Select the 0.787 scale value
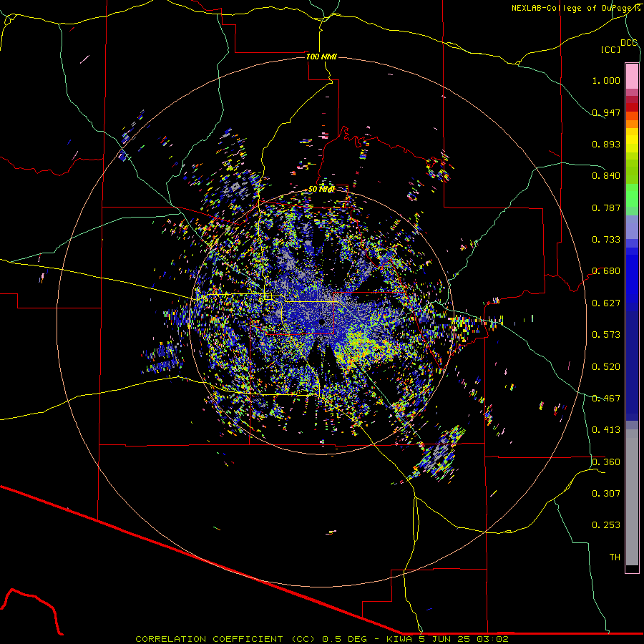 606,208
